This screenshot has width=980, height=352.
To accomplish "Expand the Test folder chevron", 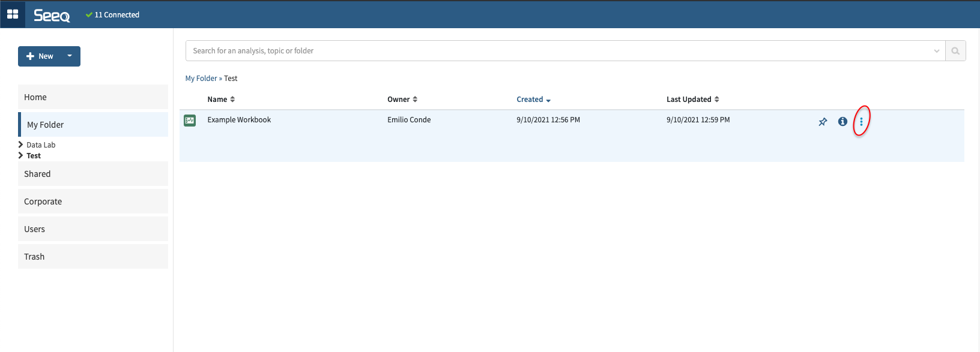I will point(21,155).
